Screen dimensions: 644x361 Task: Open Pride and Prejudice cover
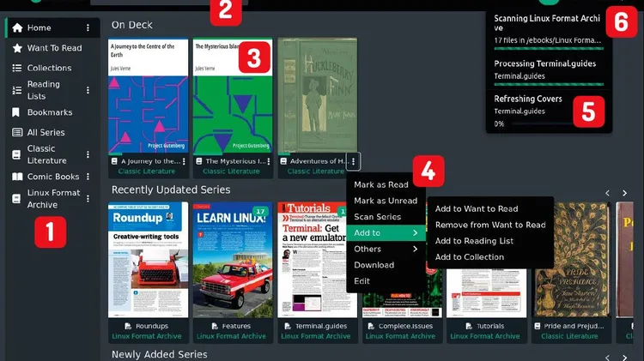[x=571, y=260]
